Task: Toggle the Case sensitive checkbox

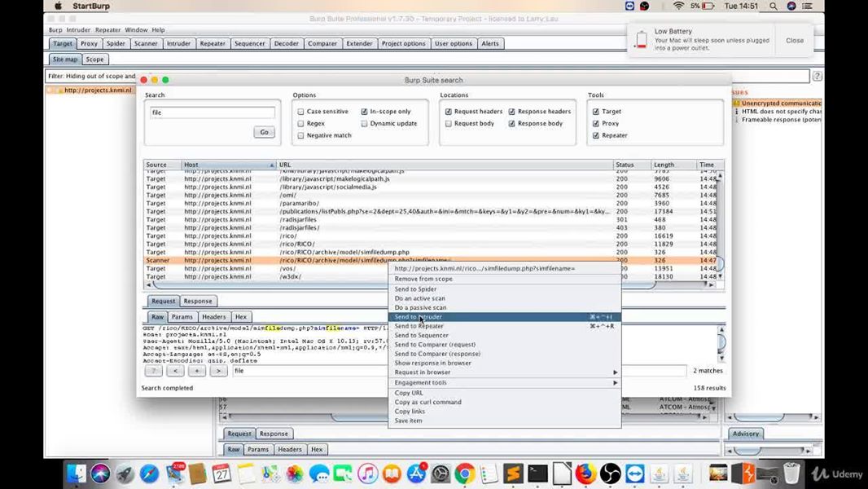Action: click(300, 112)
